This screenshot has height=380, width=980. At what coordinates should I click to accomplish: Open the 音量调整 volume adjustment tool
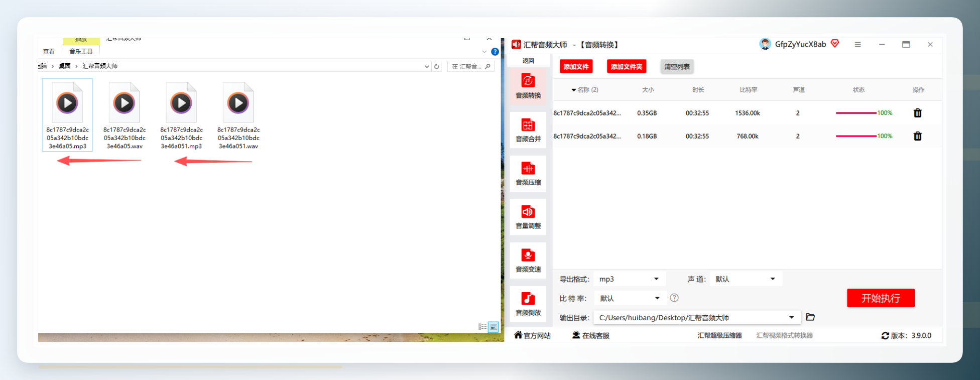pyautogui.click(x=528, y=217)
